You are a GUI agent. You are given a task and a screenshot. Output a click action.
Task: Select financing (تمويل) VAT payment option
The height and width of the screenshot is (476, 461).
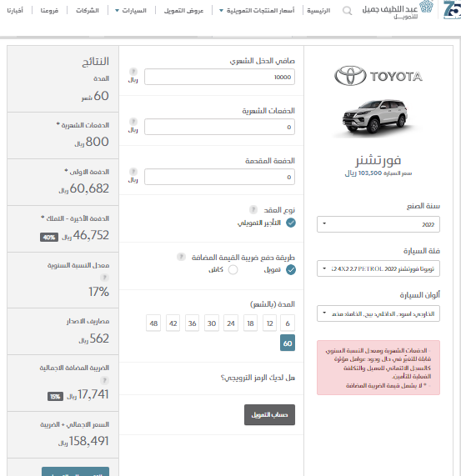291,269
